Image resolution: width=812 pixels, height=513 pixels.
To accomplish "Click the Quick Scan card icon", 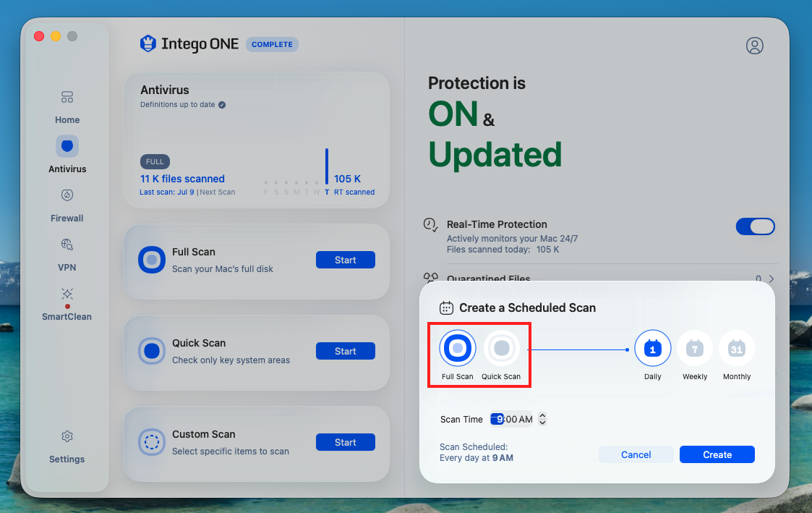I will click(152, 351).
